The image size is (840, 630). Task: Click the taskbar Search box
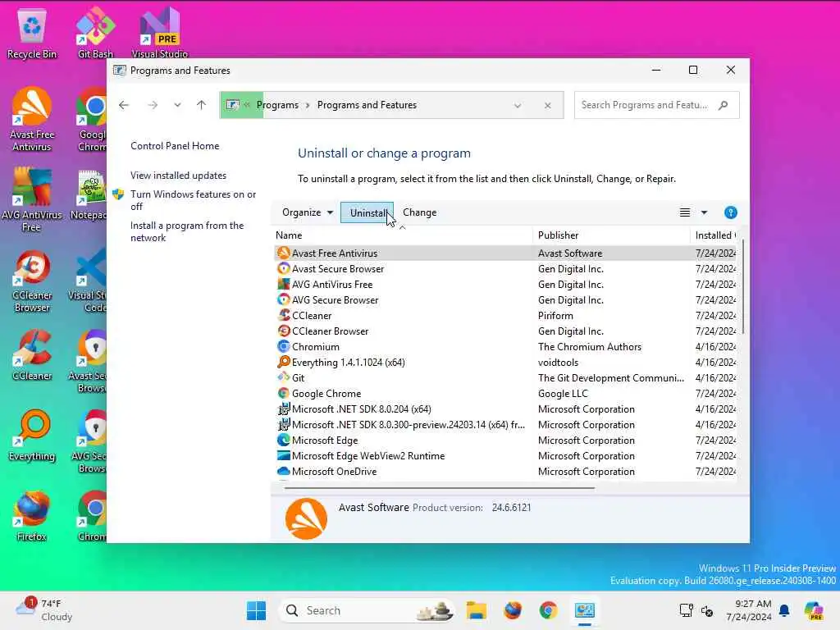366,610
